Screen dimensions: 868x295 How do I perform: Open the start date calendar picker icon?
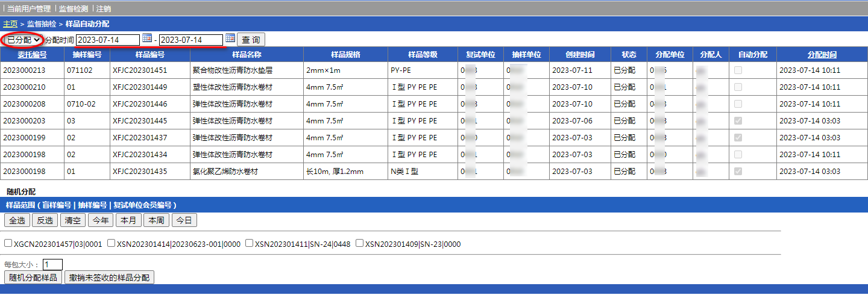click(147, 39)
